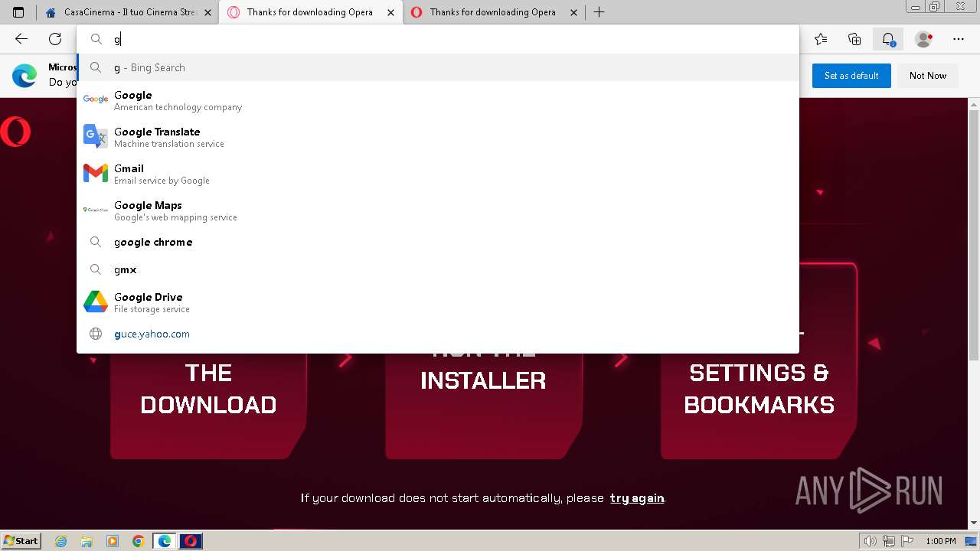Click the Google Drive triangle icon

(x=96, y=302)
